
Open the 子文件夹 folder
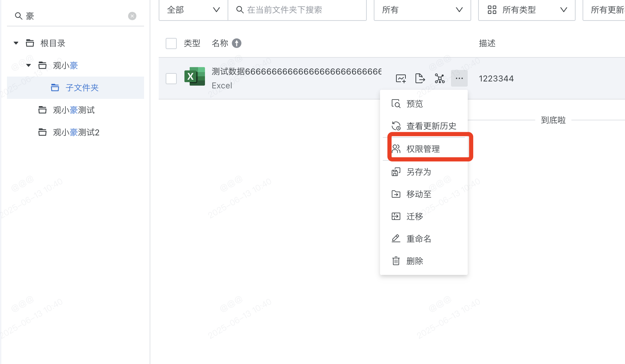click(x=76, y=88)
